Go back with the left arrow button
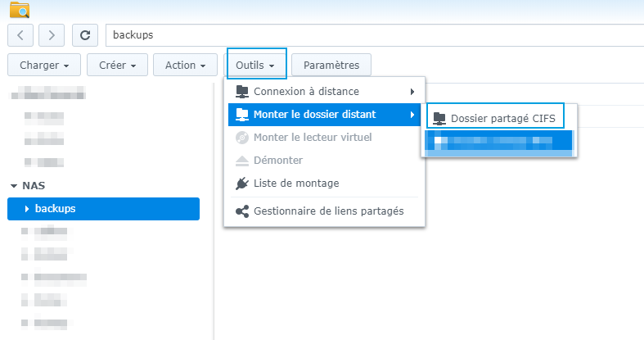The height and width of the screenshot is (340, 644). (20, 35)
